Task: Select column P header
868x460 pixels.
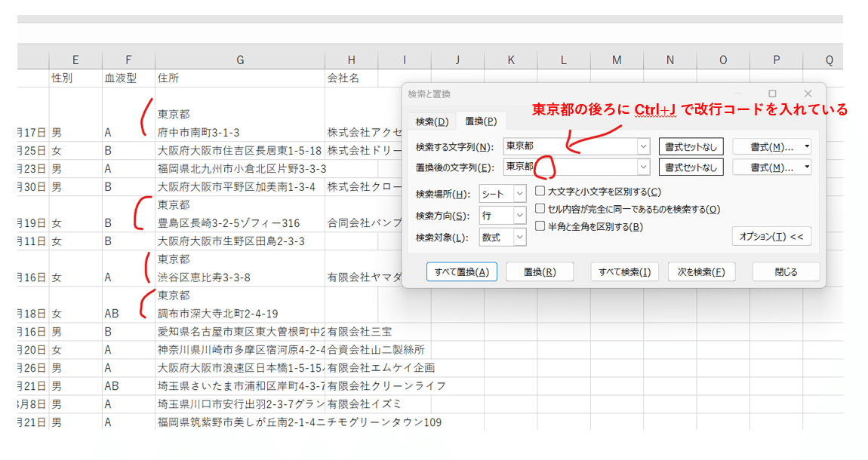Action: pos(776,60)
